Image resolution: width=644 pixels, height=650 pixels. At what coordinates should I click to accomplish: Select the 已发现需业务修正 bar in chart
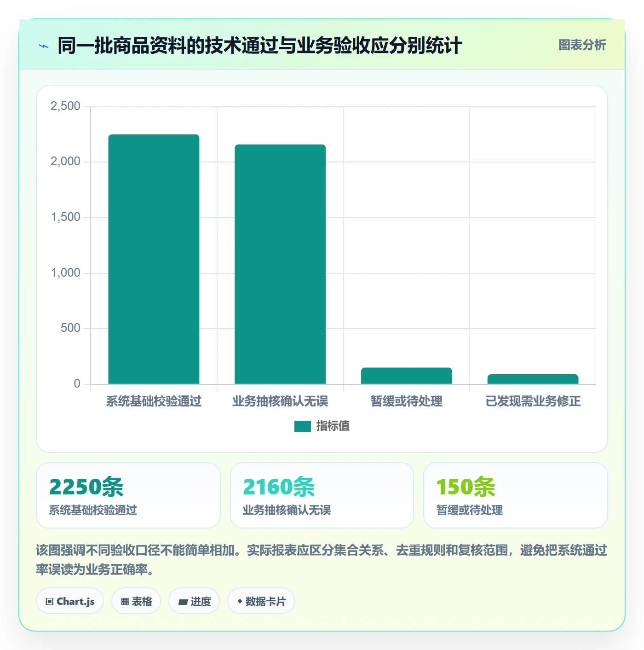click(533, 379)
